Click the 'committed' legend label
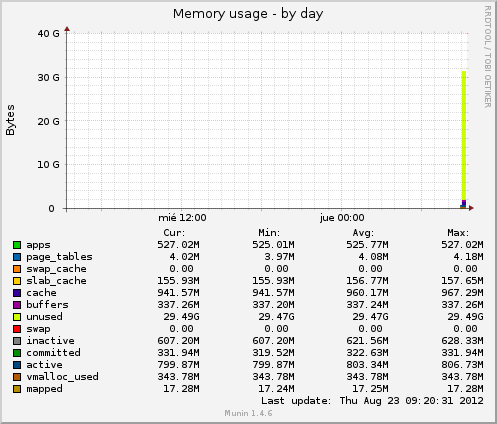The width and height of the screenshot is (497, 424). pos(53,353)
